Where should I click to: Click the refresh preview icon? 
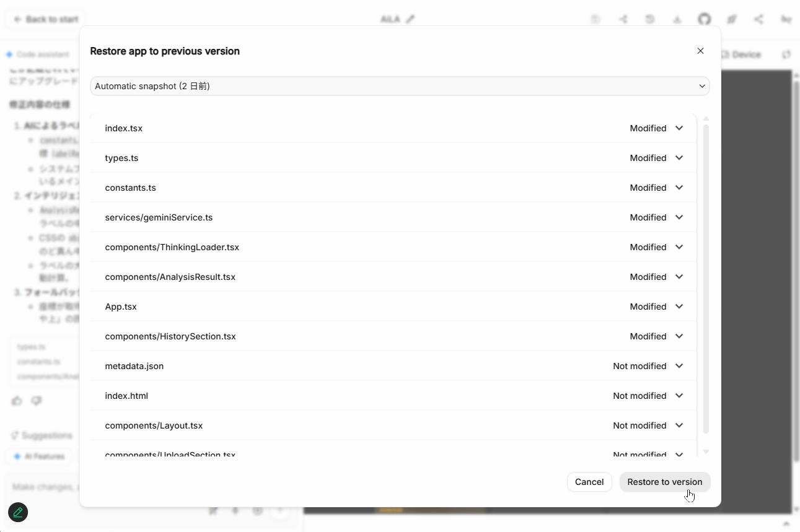[787, 55]
